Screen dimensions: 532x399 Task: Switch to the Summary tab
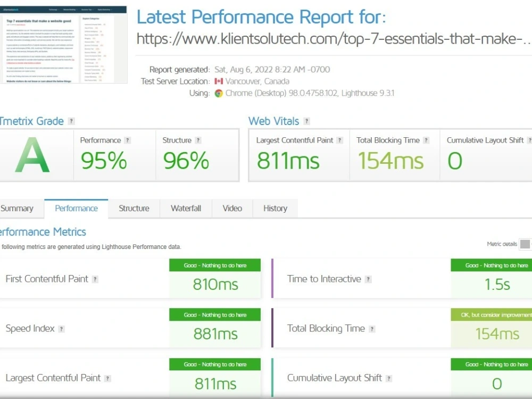click(17, 209)
